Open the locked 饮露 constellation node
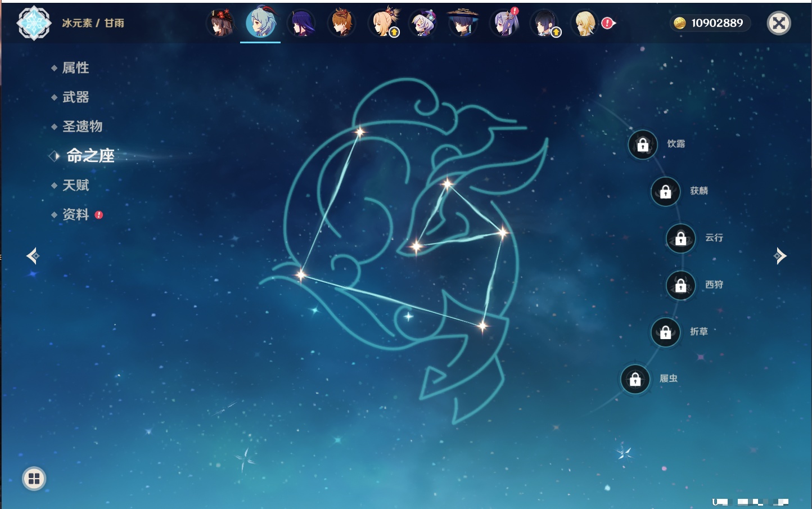 point(643,145)
